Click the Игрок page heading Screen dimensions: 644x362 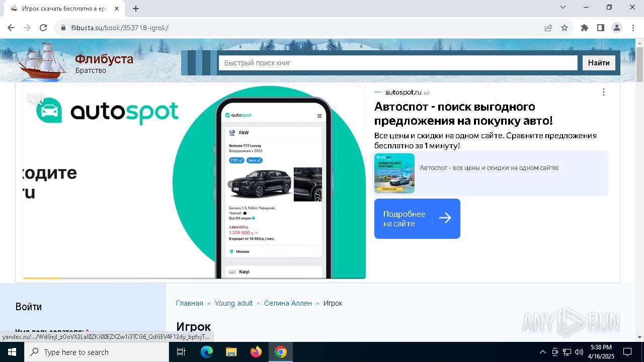194,327
